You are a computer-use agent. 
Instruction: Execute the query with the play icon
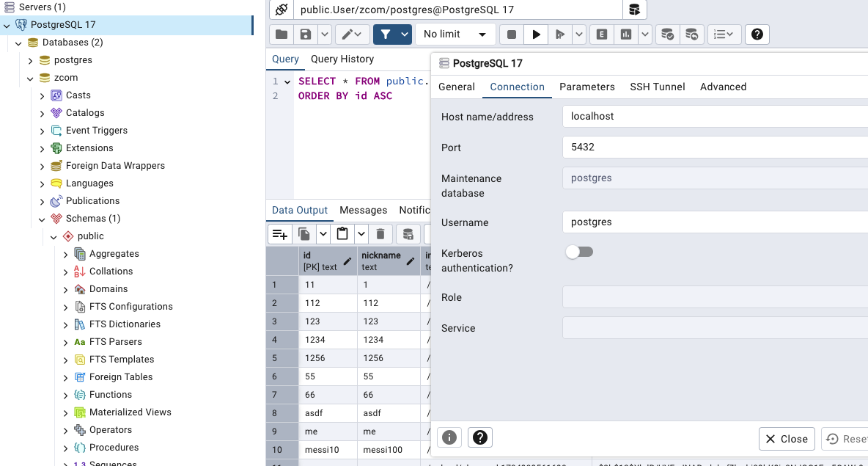[x=536, y=34]
